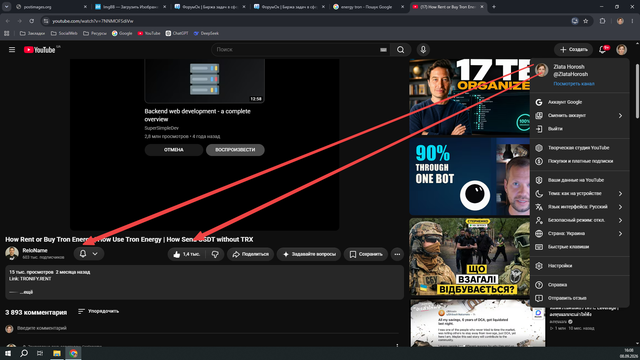Select Аккаунт Google menu entry

580,102
